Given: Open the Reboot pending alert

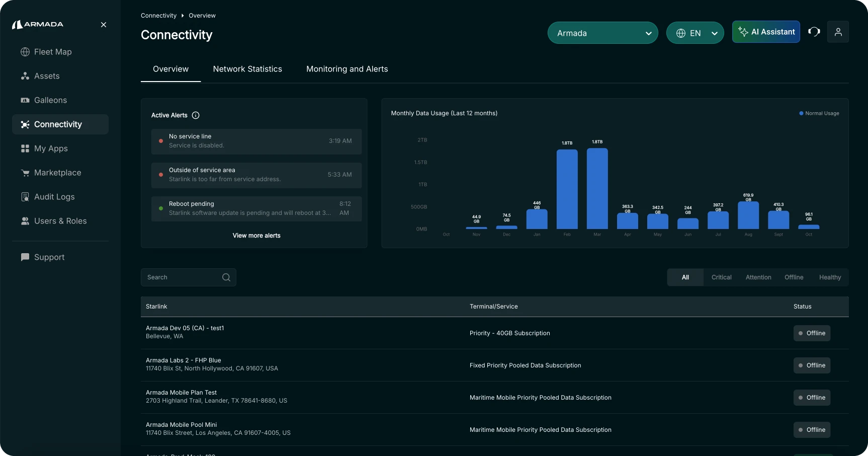Looking at the screenshot, I should tap(256, 209).
